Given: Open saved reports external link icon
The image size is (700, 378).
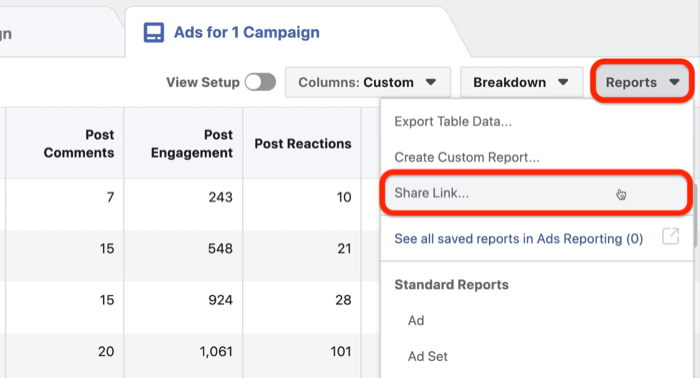Looking at the screenshot, I should click(670, 236).
